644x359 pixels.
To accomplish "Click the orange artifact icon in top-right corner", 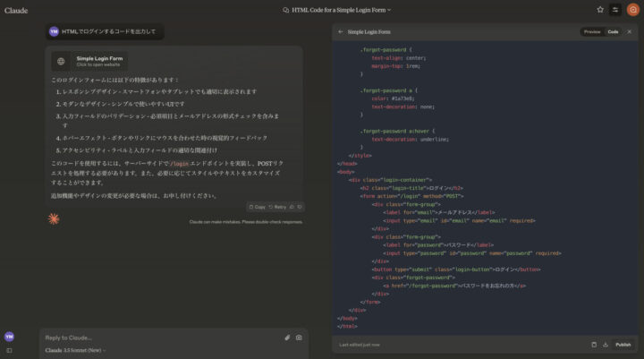I will 632,10.
